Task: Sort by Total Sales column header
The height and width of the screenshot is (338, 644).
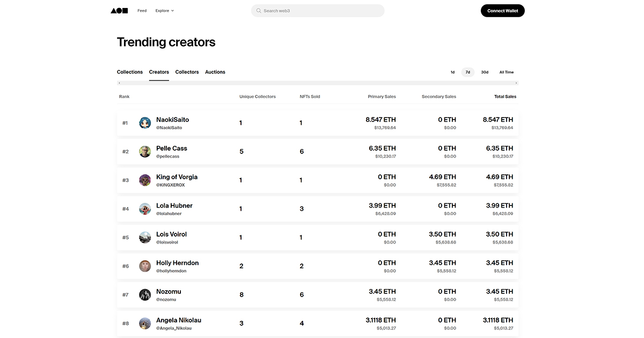Action: [x=505, y=97]
